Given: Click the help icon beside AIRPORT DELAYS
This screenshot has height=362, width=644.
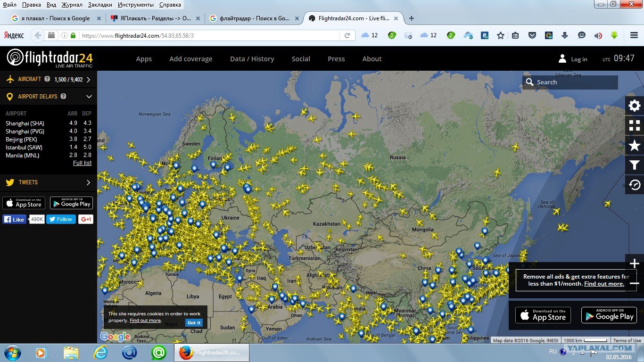Looking at the screenshot, I should pos(63,96).
